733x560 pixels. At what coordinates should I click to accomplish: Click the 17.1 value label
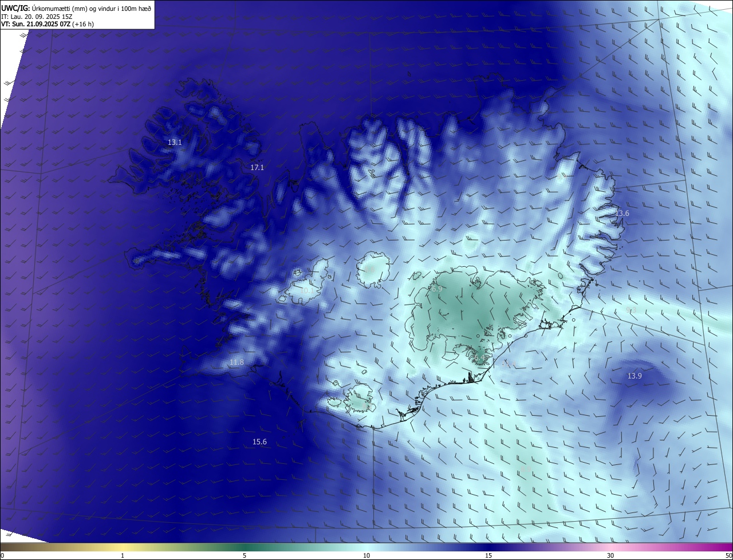pos(257,168)
